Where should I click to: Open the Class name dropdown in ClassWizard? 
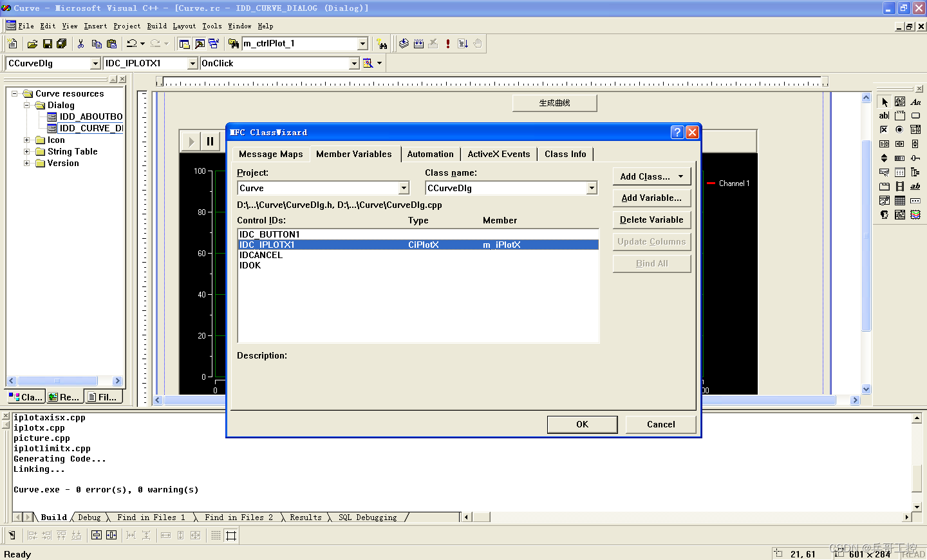(592, 188)
